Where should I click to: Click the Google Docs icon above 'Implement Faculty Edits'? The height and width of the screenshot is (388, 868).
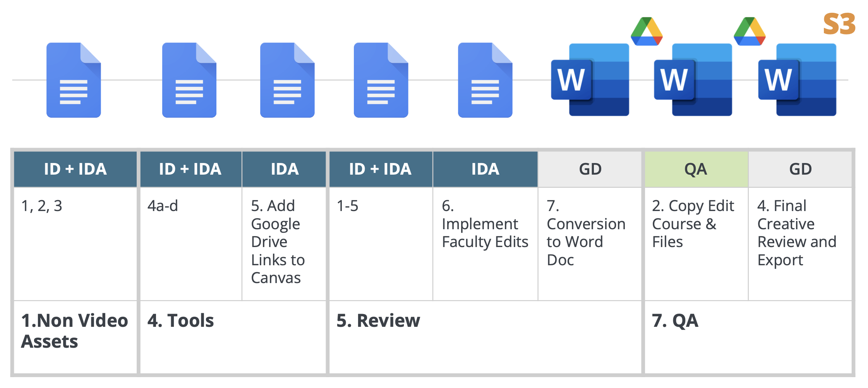coord(485,80)
